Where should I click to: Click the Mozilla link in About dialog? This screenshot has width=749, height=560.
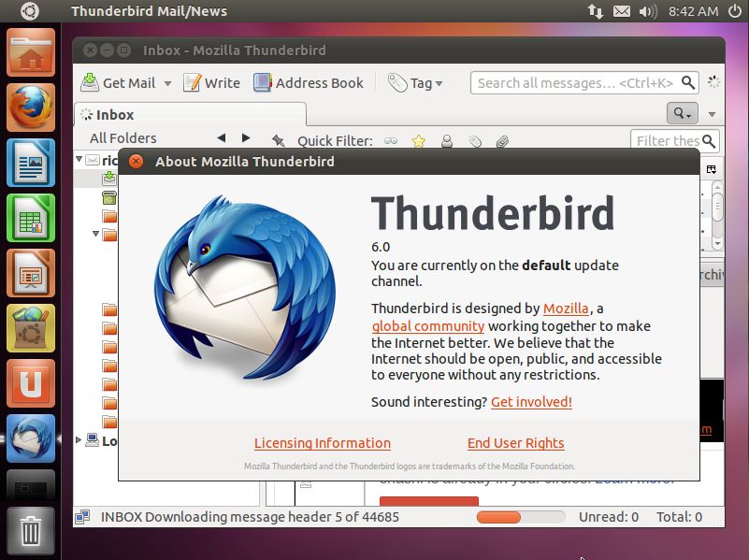pyautogui.click(x=566, y=309)
